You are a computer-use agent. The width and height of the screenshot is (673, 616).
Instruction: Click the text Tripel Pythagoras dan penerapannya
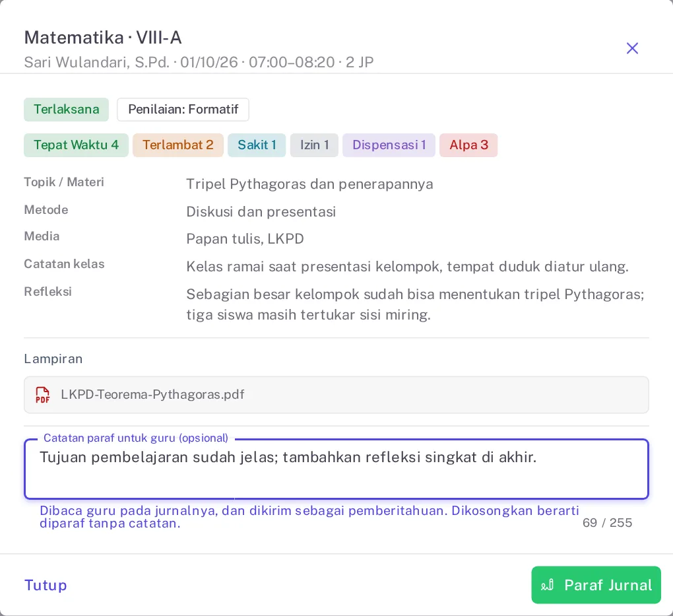[x=309, y=184]
